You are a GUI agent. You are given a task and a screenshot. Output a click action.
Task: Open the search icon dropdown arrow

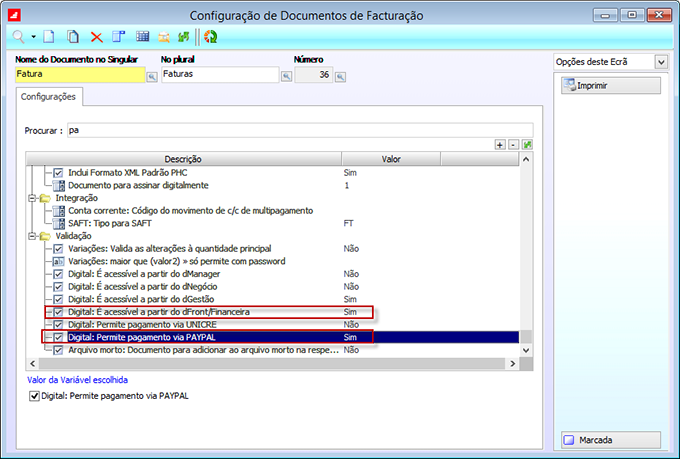pos(33,37)
